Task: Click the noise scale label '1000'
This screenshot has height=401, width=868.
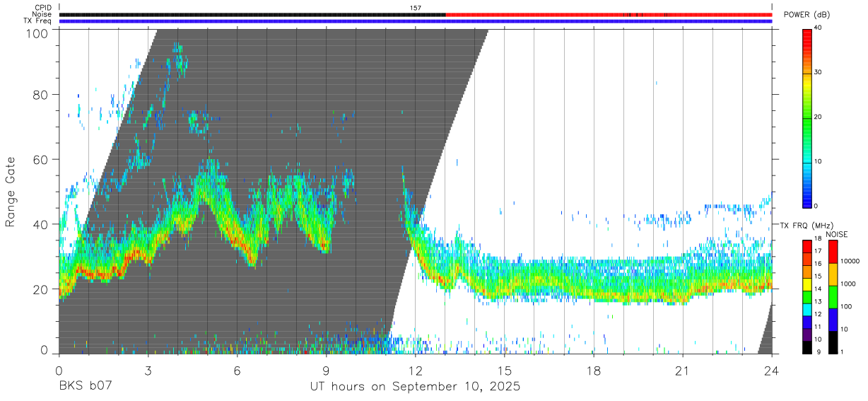Action: pyautogui.click(x=847, y=284)
